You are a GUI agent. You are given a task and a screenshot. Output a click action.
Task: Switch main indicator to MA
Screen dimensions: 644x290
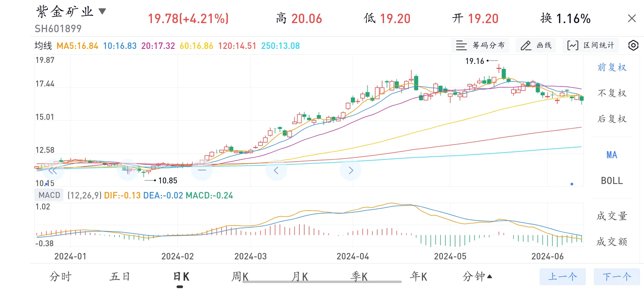point(612,155)
